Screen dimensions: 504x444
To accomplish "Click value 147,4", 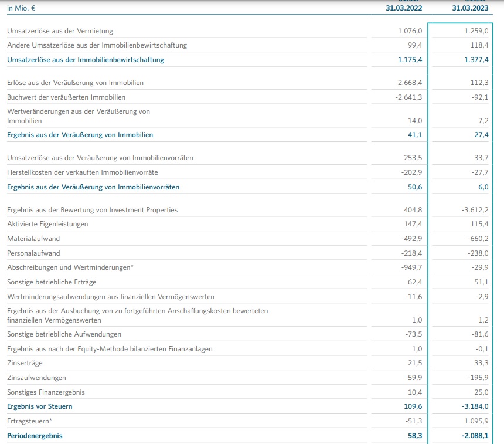I will click(x=413, y=224).
